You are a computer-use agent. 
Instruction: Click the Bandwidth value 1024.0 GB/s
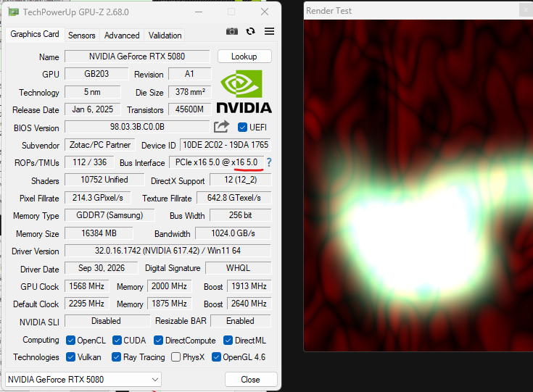pos(234,233)
